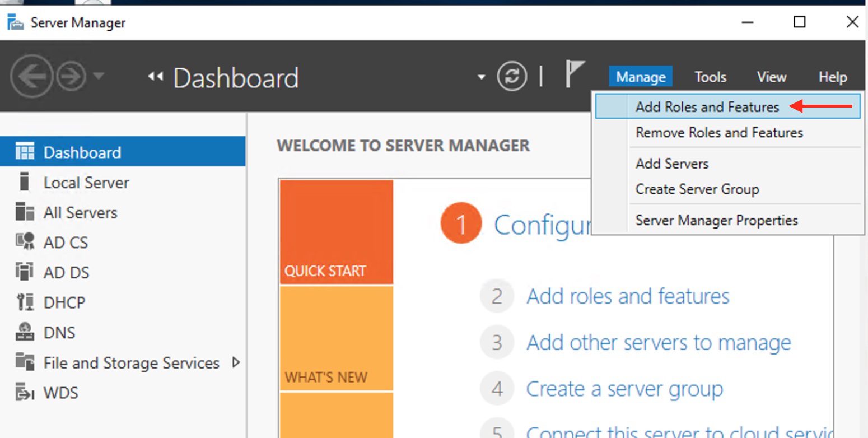Click the Configure step 1 link
The width and height of the screenshot is (868, 438).
click(542, 225)
